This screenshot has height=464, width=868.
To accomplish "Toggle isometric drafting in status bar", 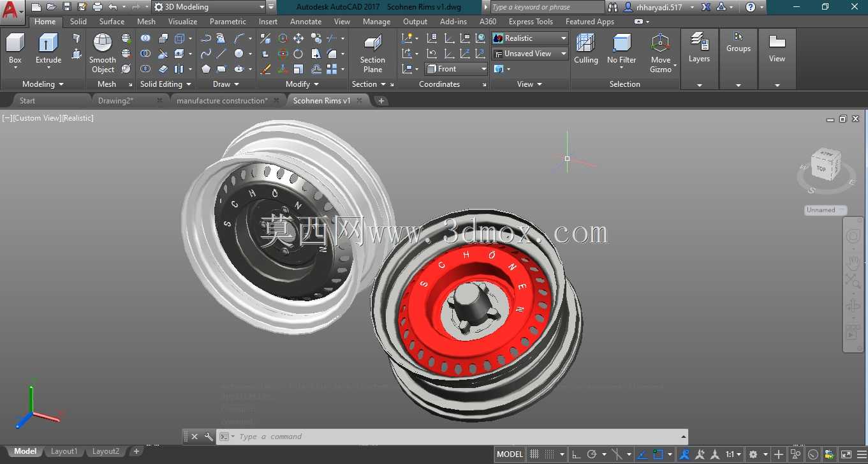I will (617, 454).
